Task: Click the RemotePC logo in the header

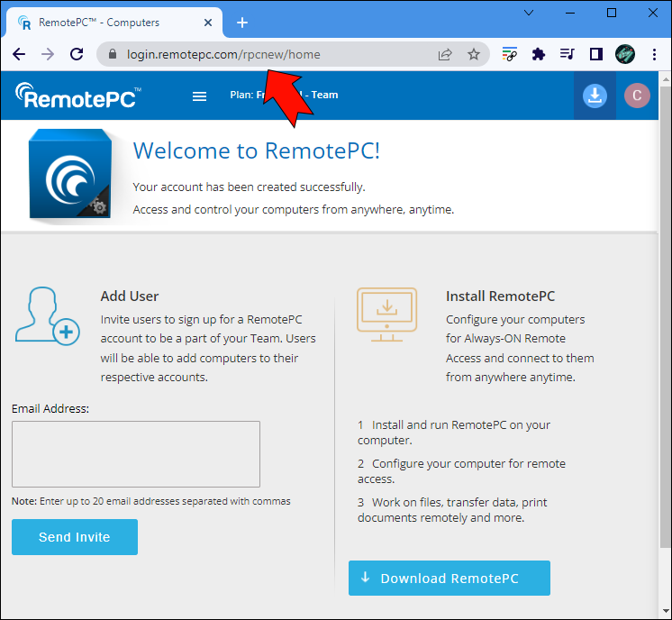Action: (78, 96)
